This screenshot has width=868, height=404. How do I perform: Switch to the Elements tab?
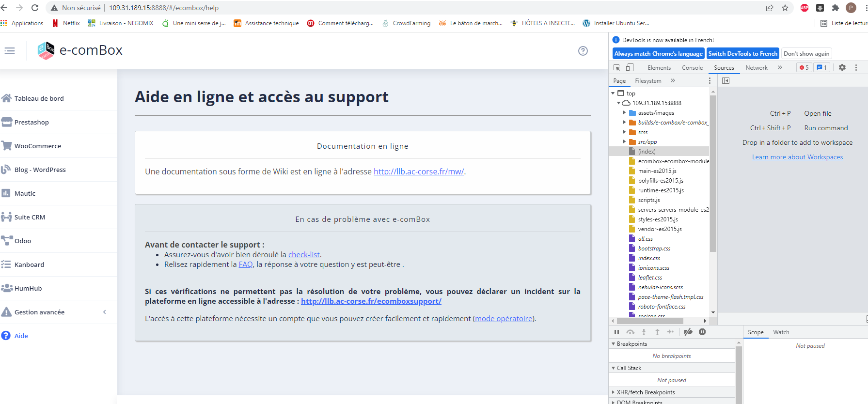(659, 68)
